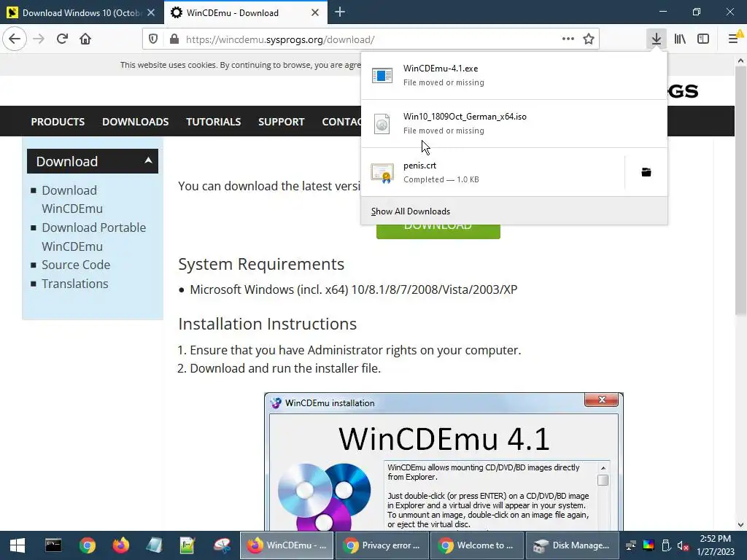Click the colorful display tray icon

point(649,545)
